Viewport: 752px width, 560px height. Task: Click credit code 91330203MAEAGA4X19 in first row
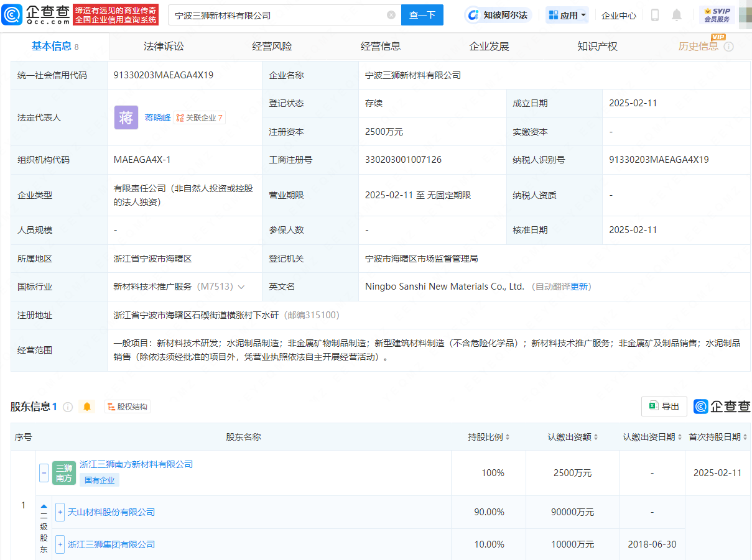coord(164,75)
